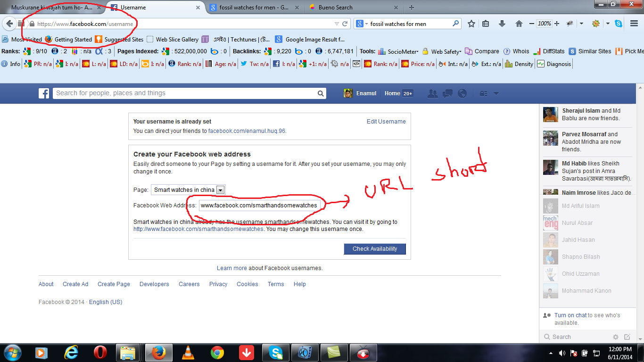The height and width of the screenshot is (362, 644).
Task: Open the Privacy Shortcuts lock icon
Action: point(483,93)
